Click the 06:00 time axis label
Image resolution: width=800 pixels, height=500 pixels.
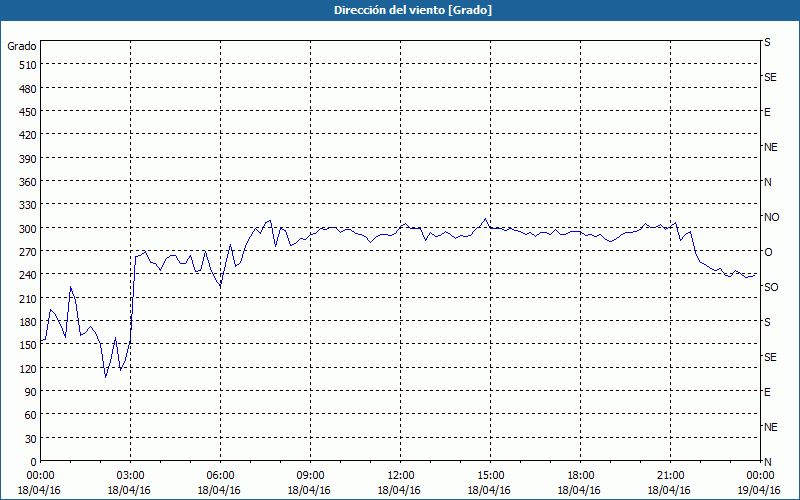point(220,476)
